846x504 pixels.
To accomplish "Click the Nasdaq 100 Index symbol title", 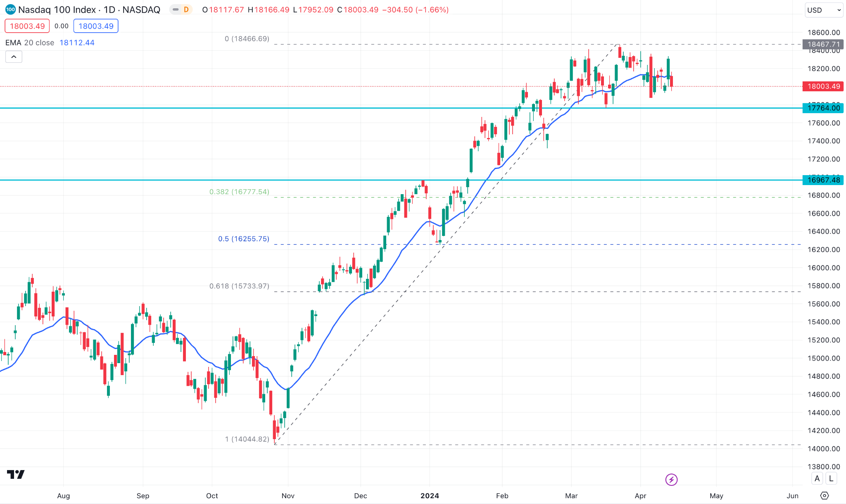I will click(x=89, y=10).
